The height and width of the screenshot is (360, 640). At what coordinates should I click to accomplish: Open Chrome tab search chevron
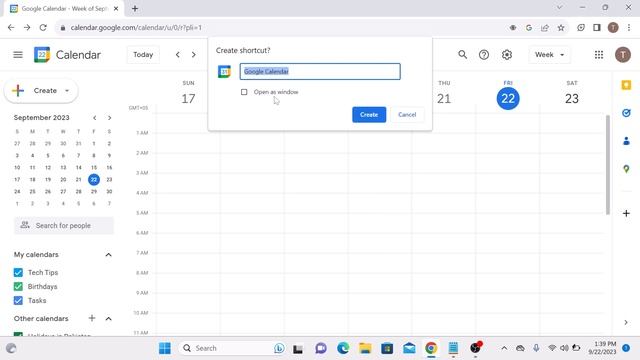coord(560,7)
